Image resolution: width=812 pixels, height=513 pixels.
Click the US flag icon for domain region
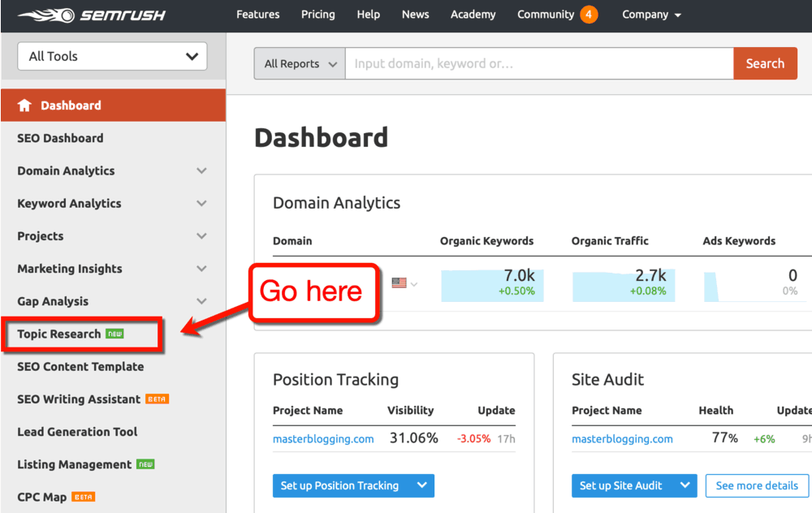point(398,282)
